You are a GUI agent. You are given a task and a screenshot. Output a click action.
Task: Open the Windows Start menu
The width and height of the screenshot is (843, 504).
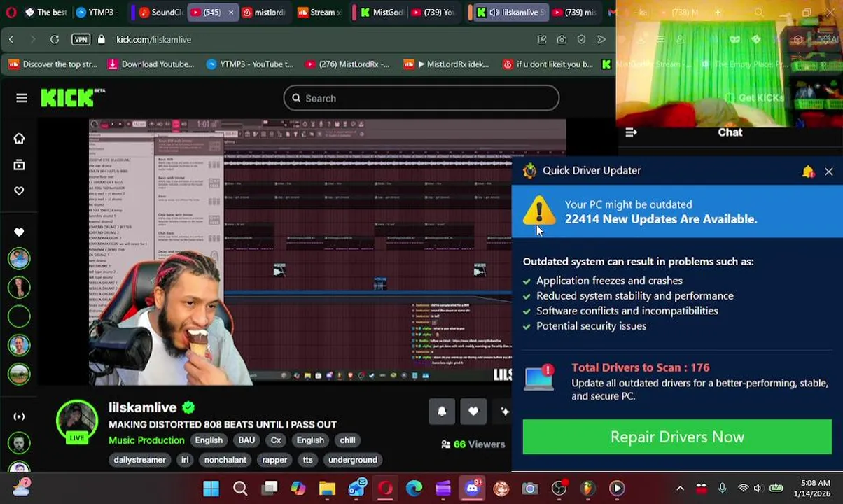pos(211,488)
